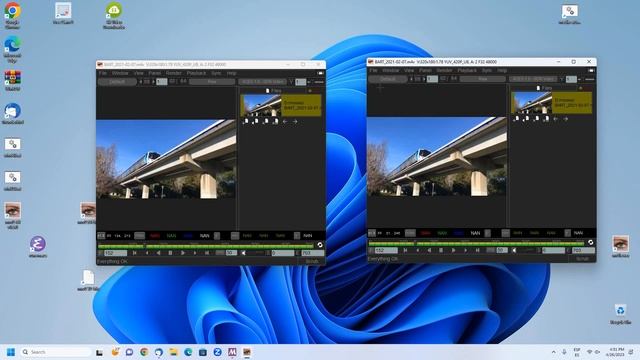Open Google Chrome desktop icon
The image size is (640, 360).
coord(12,15)
